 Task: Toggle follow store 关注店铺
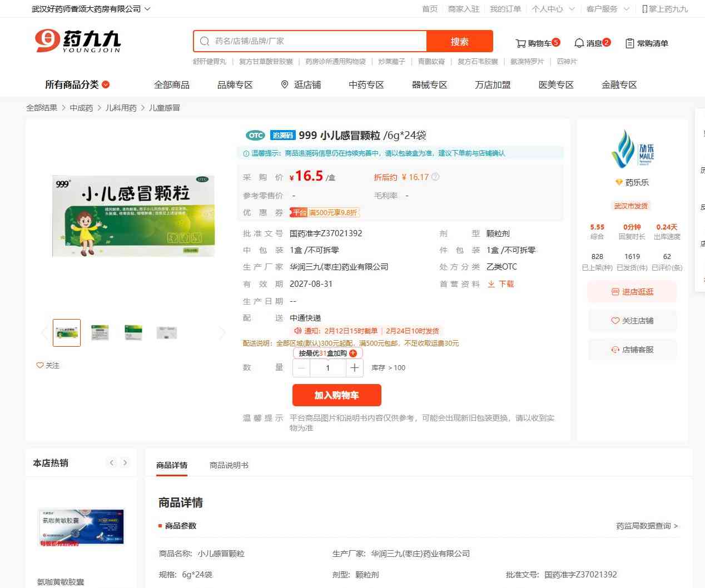pyautogui.click(x=632, y=321)
